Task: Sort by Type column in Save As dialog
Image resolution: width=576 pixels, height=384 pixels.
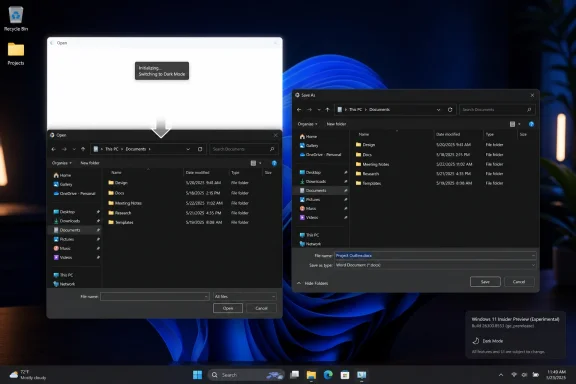Action: click(x=490, y=134)
